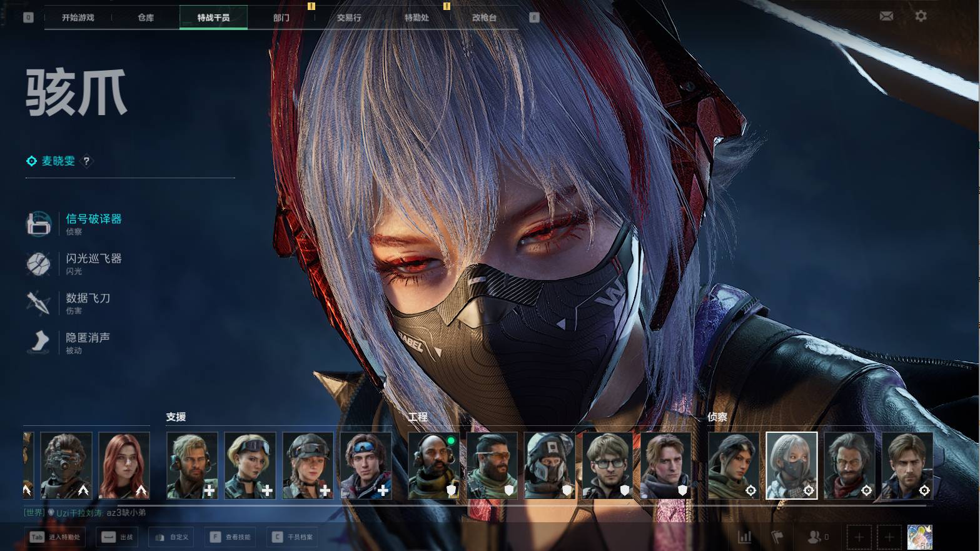The image size is (980, 551).
Task: Select bearded engineer operator with sunglasses
Action: pyautogui.click(x=492, y=466)
